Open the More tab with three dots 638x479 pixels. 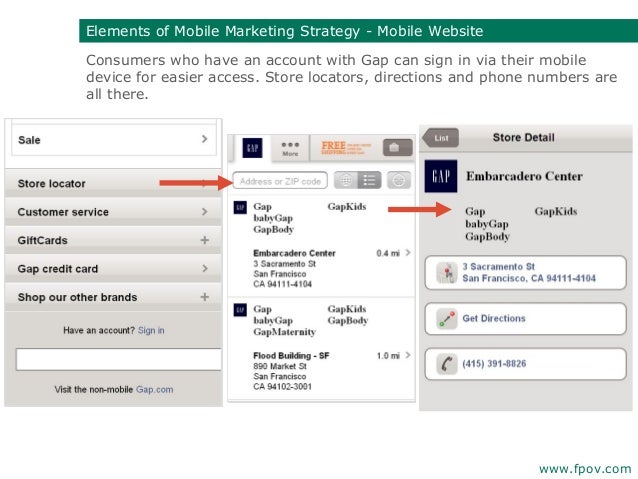pos(290,149)
